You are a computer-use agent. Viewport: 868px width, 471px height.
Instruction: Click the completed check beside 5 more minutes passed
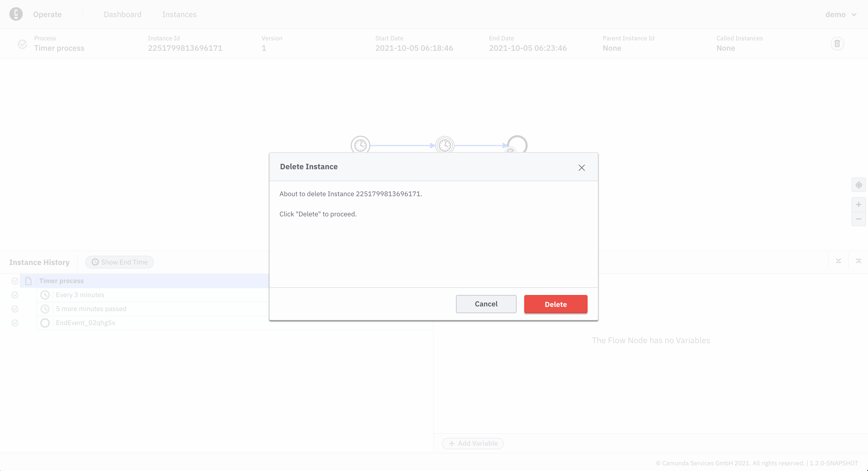pos(15,309)
